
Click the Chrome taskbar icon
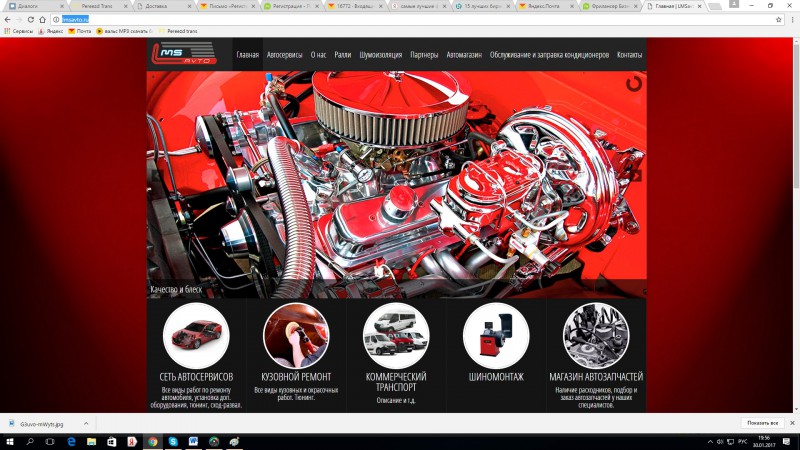153,442
